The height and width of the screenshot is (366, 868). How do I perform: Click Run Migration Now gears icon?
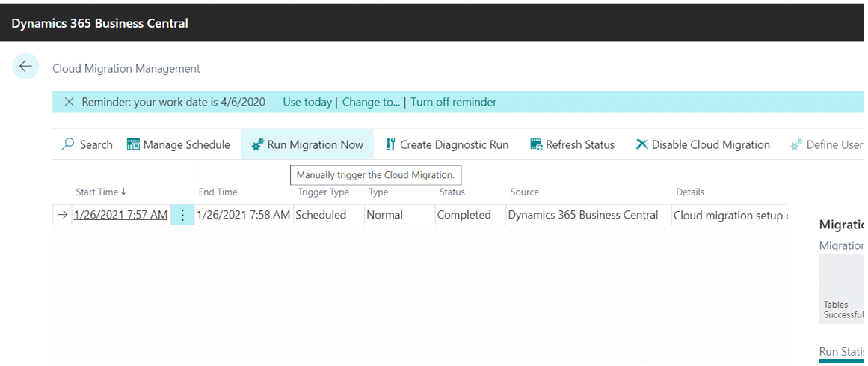click(258, 144)
